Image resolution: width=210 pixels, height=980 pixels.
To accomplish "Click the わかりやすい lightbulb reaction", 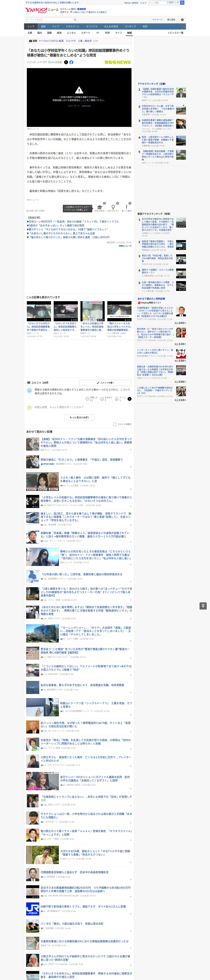I will [113, 208].
